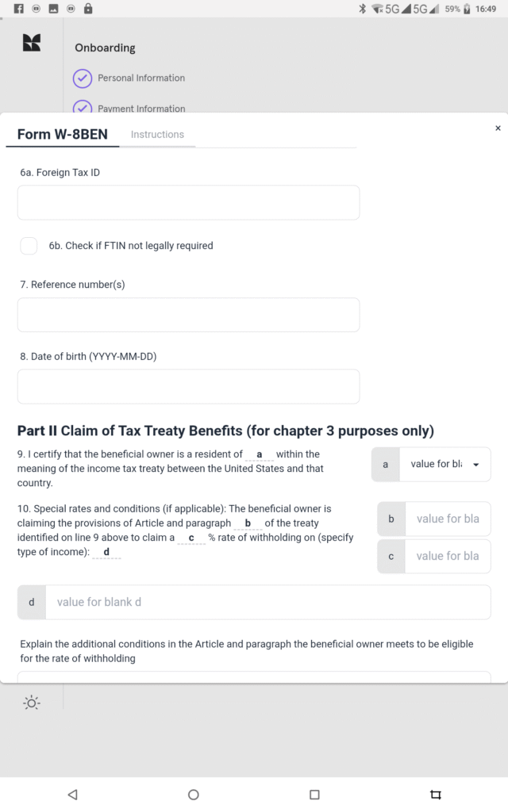Image resolution: width=508 pixels, height=812 pixels.
Task: Tap the Android back navigation button
Action: click(x=73, y=794)
